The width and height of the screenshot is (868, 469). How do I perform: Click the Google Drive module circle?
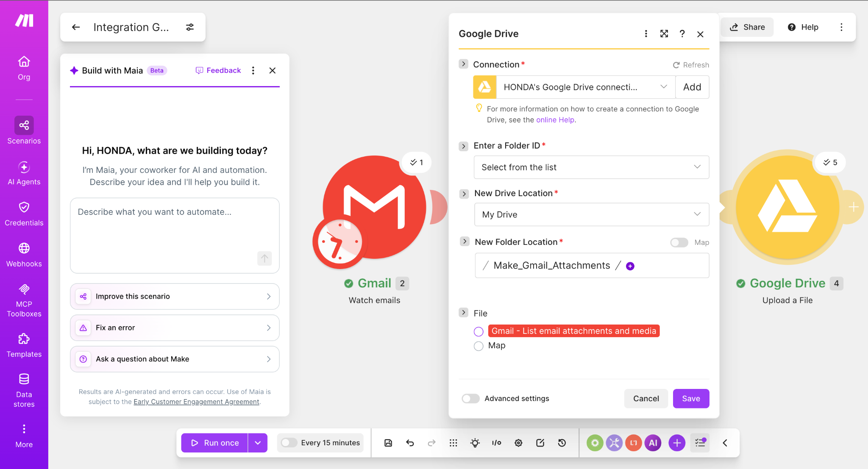coord(787,207)
